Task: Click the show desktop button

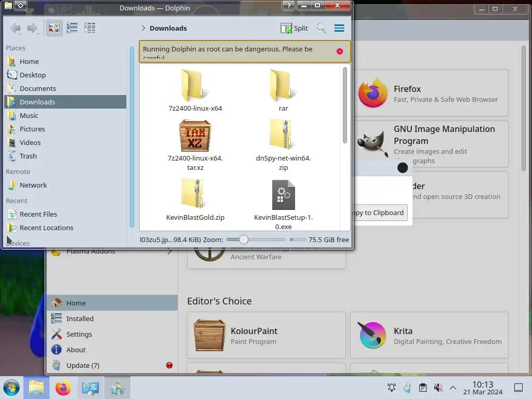Action: tap(518, 388)
